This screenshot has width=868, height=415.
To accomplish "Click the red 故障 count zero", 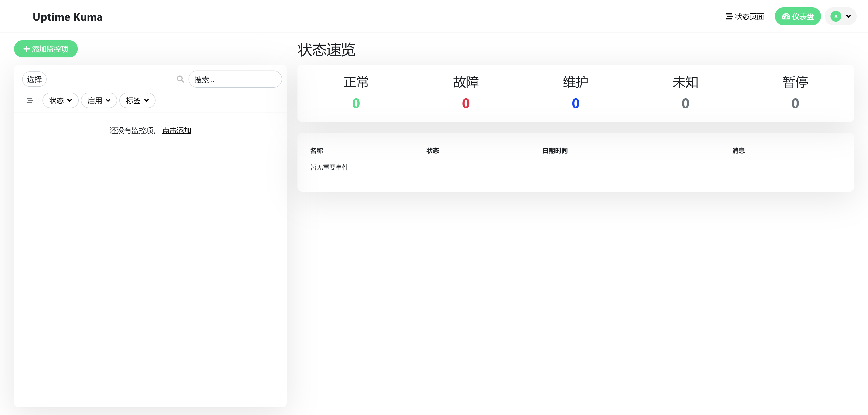I will (x=466, y=104).
